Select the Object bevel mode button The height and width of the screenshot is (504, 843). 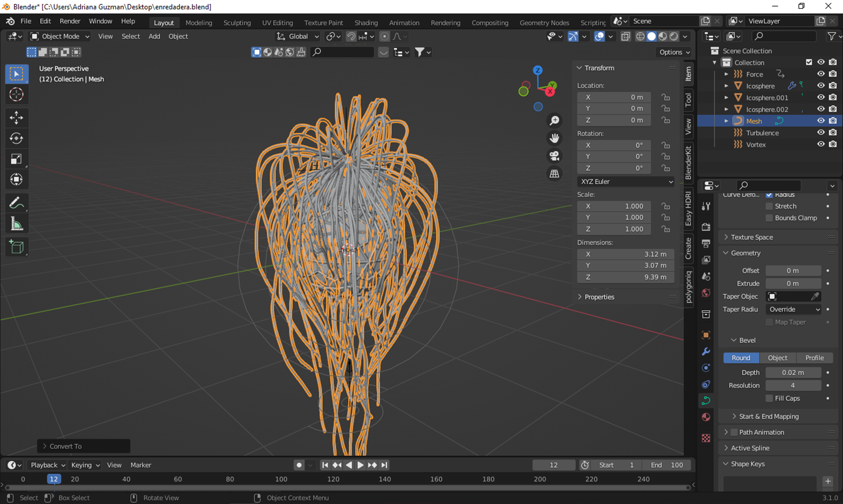click(777, 358)
